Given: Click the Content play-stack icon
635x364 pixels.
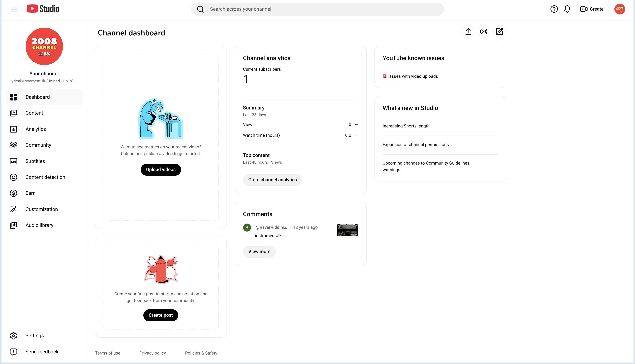Looking at the screenshot, I should pos(14,113).
